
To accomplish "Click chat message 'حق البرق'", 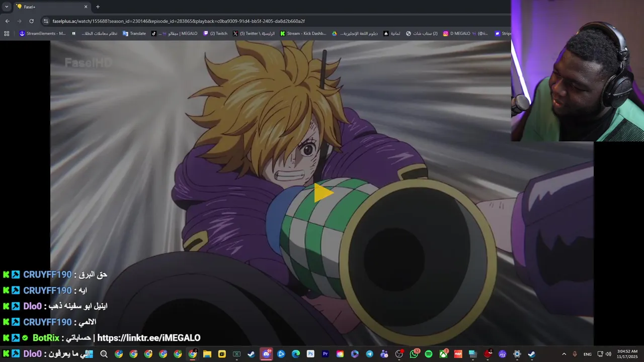I will tap(94, 275).
